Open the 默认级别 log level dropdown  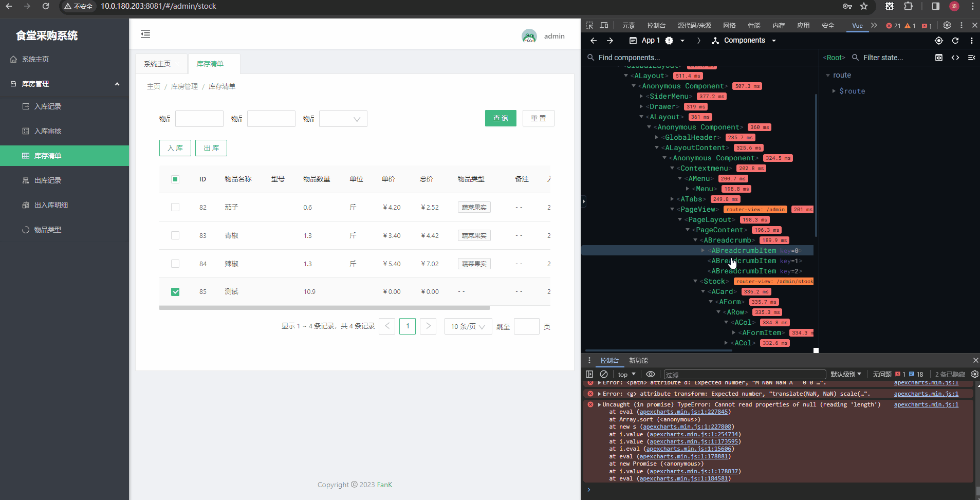click(846, 374)
